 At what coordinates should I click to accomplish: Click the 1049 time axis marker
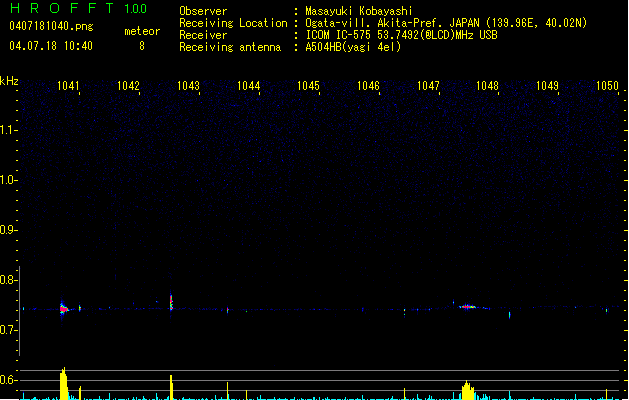548,86
